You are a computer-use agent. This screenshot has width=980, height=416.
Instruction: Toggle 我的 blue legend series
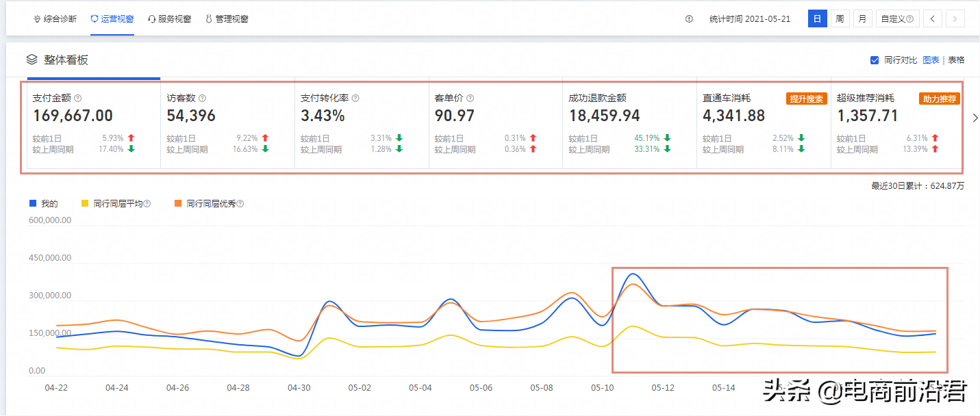[x=33, y=204]
